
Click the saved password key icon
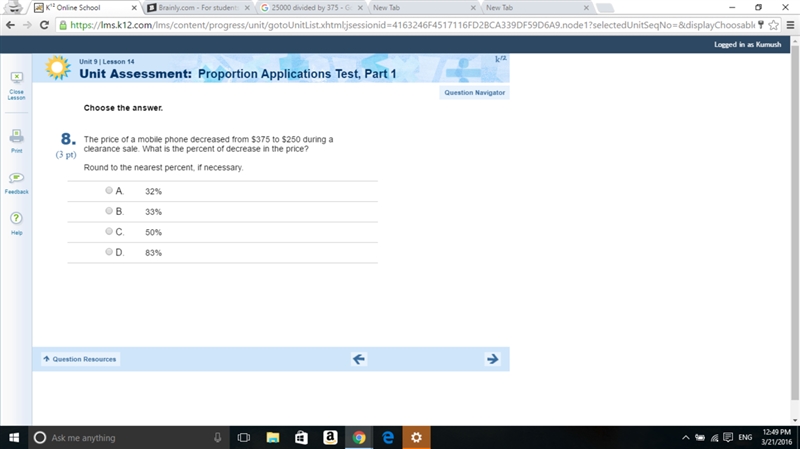[761, 25]
